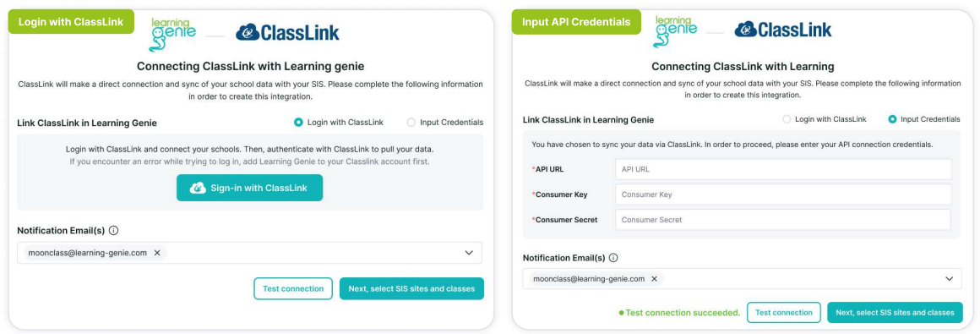This screenshot has width=980, height=334.
Task: Open Notification Email(s) info icon in right panel
Action: coord(613,258)
